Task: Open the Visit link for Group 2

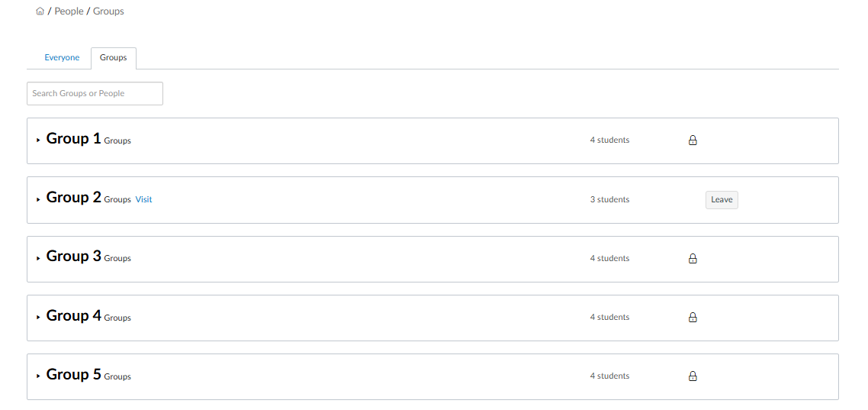Action: tap(143, 199)
